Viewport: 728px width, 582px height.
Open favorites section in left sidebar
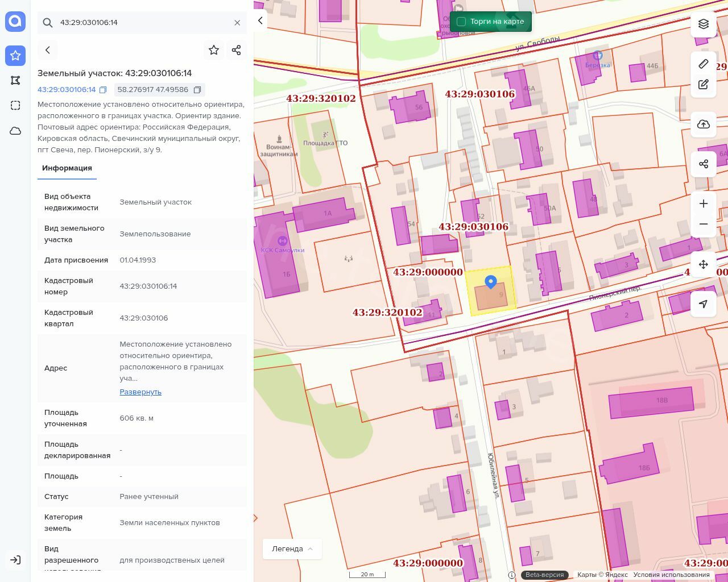coord(15,55)
